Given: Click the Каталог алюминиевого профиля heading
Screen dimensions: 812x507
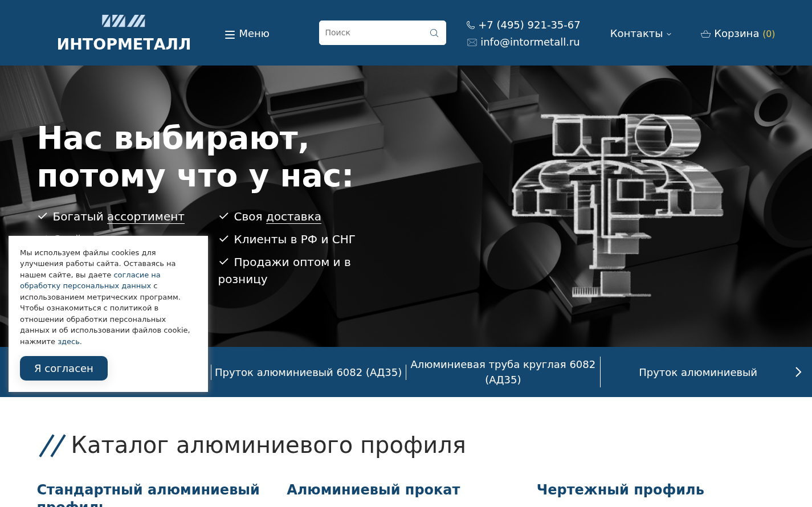Looking at the screenshot, I should 268,445.
